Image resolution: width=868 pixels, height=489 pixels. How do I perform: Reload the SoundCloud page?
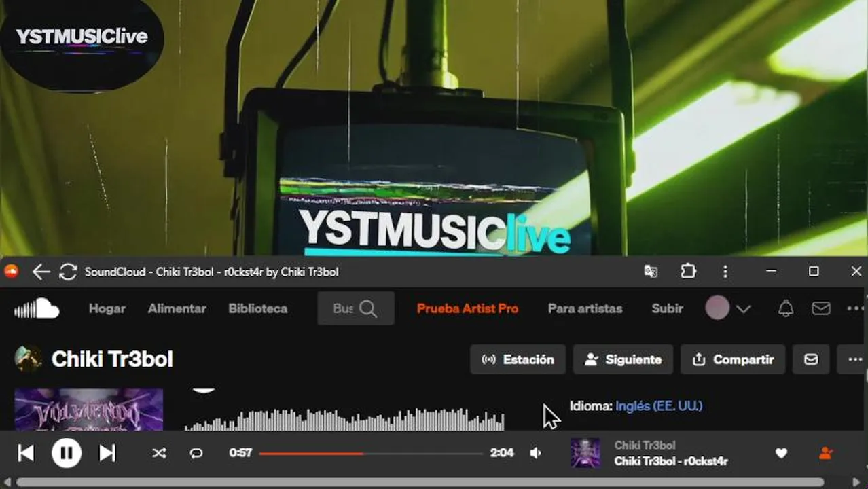click(68, 272)
